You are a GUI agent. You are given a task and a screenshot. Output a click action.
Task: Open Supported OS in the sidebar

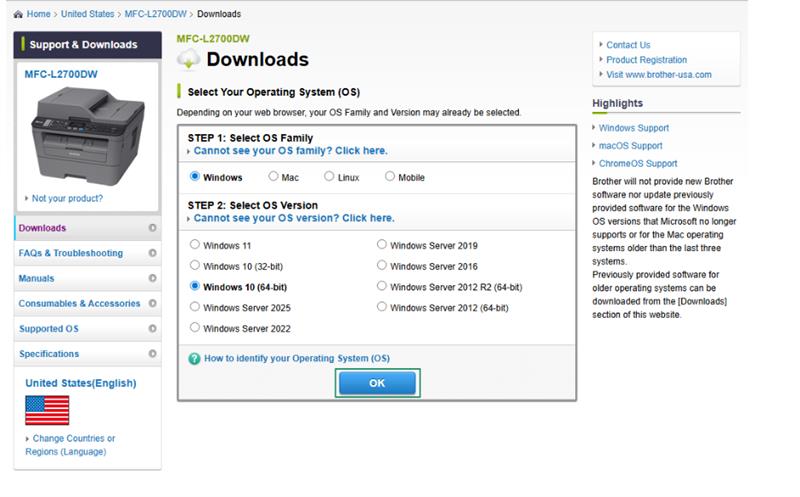pyautogui.click(x=88, y=329)
